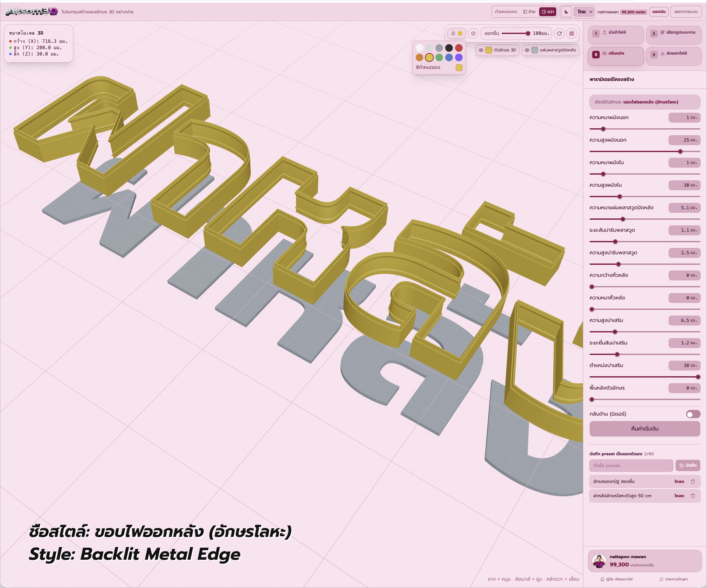Set panel position to ซ้าย (left)
Screen dimensions: 707x588
pyautogui.click(x=529, y=12)
